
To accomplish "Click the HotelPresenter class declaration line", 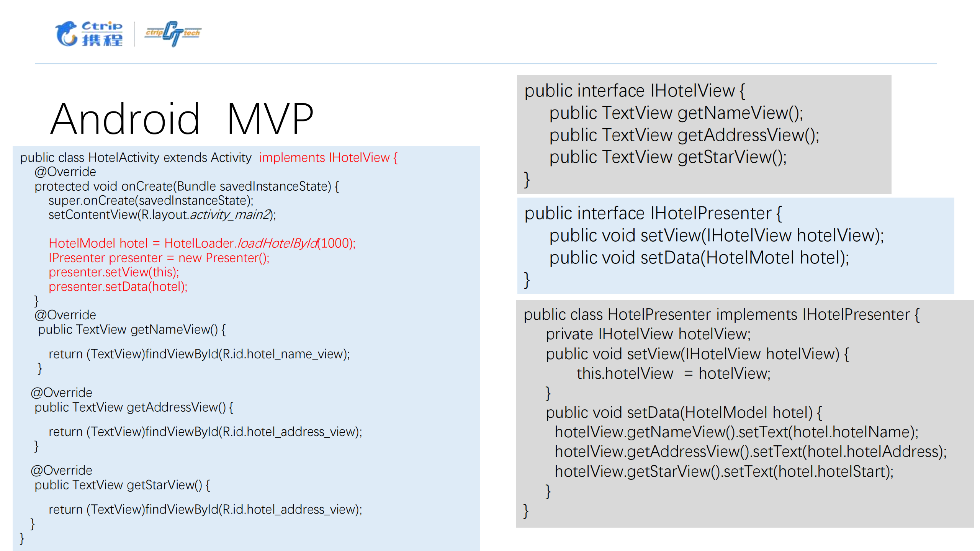I will coord(721,315).
